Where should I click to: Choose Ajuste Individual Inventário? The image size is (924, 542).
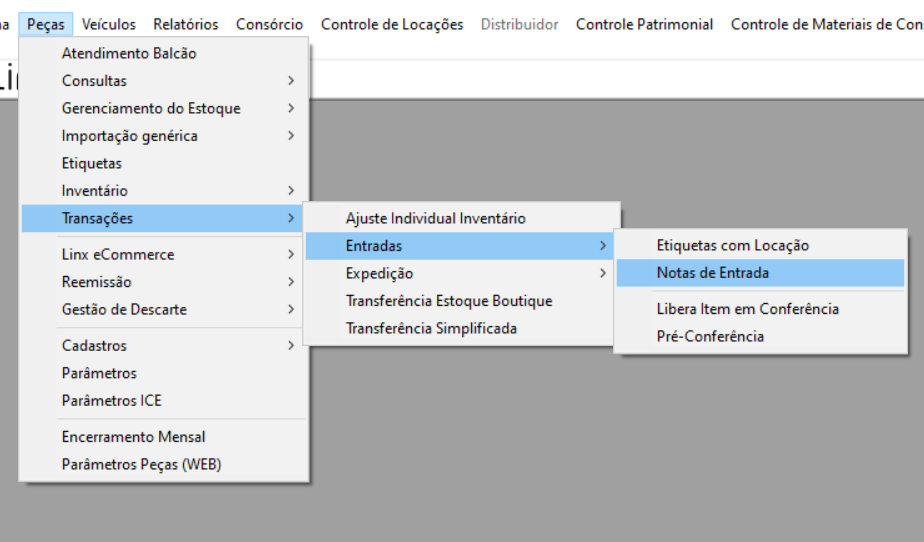(435, 218)
